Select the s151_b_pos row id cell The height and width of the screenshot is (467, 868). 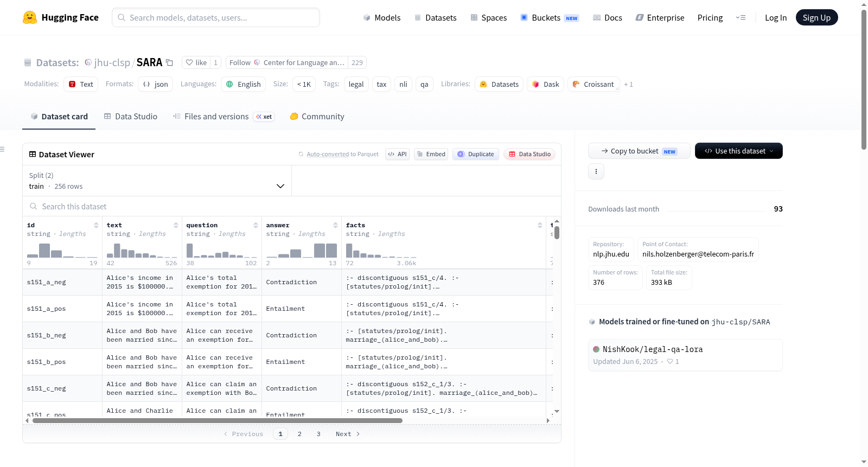tap(62, 362)
